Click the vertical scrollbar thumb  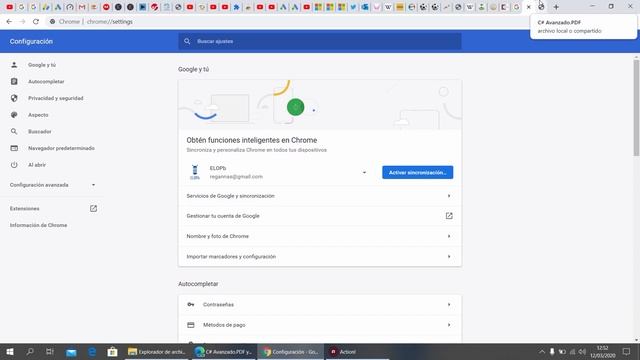pyautogui.click(x=636, y=108)
